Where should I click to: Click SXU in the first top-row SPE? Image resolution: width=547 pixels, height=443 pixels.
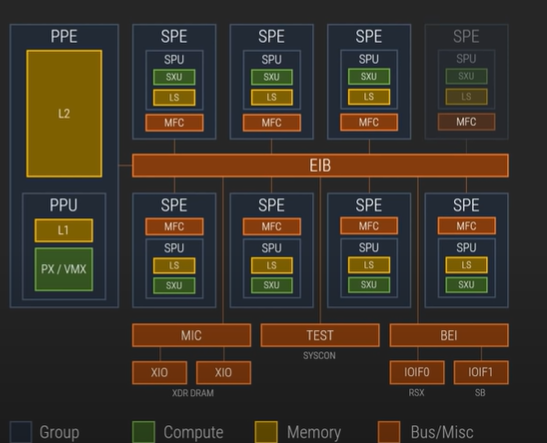(x=174, y=77)
